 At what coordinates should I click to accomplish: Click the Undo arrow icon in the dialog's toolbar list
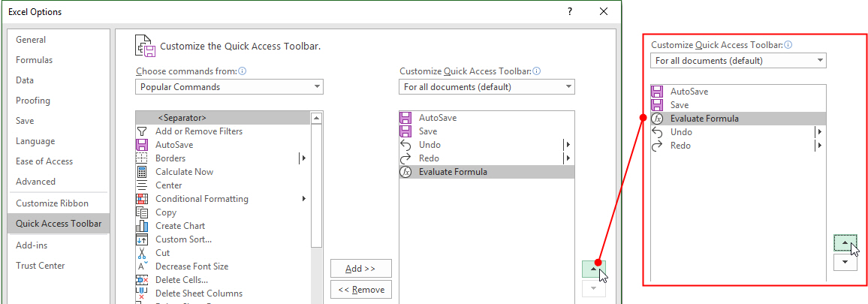point(405,145)
